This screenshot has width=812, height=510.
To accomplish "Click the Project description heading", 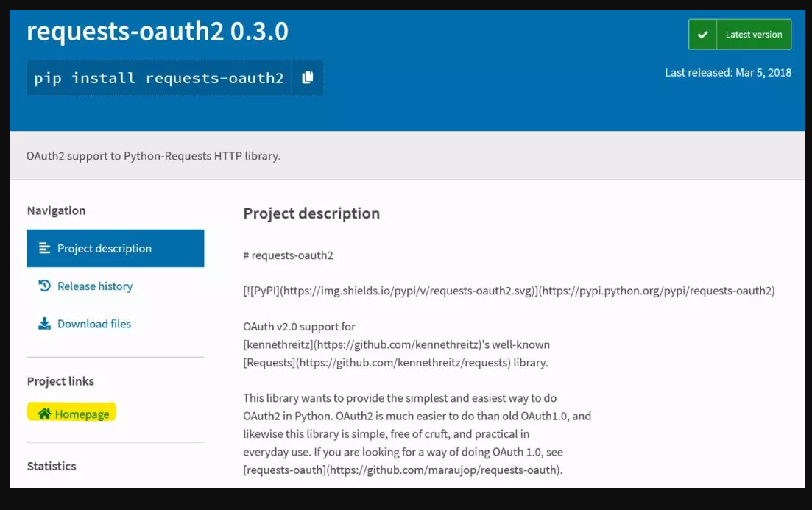I will pos(311,213).
